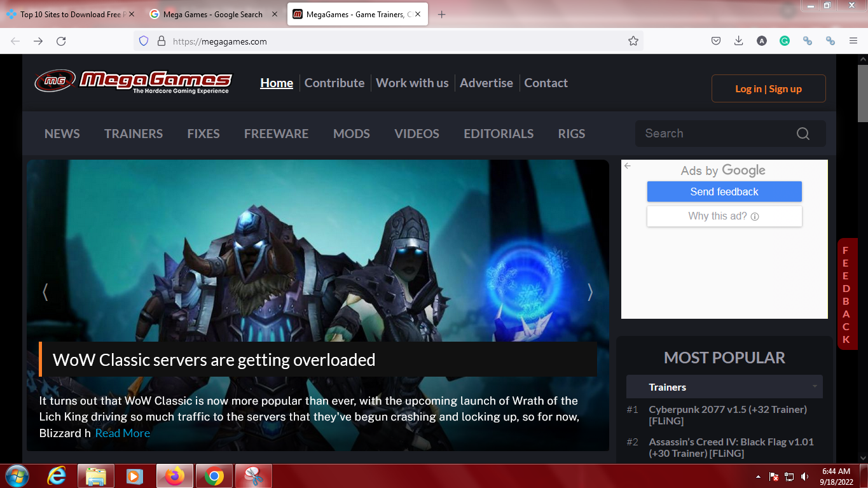
Task: Open the media player taskbar icon
Action: click(134, 476)
